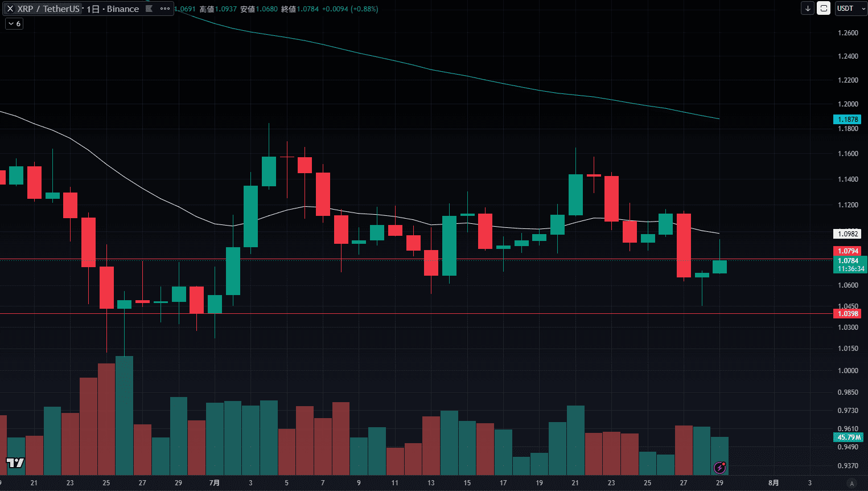This screenshot has height=491, width=868.
Task: Click the 1.2600 price axis tick
Action: [x=848, y=33]
